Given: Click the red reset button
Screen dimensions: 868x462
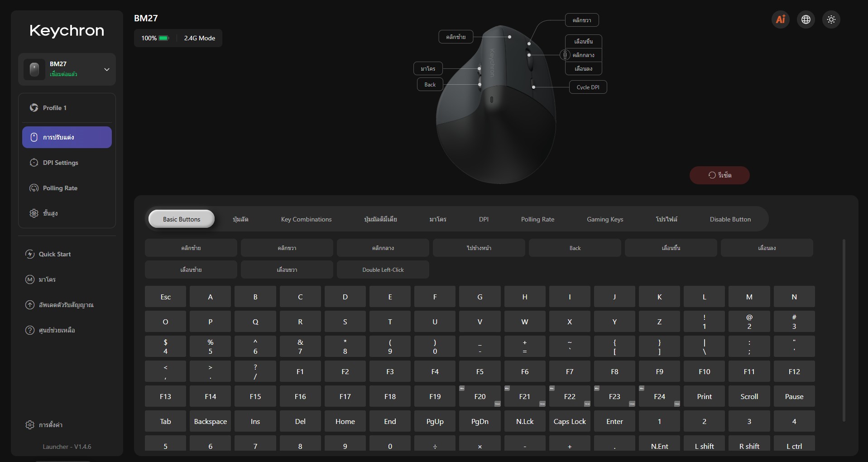Looking at the screenshot, I should (x=719, y=175).
